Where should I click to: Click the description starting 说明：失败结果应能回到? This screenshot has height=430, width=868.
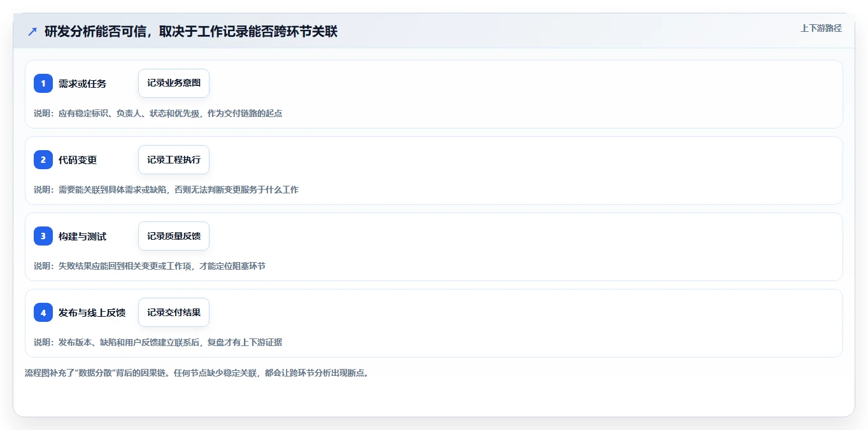pyautogui.click(x=150, y=266)
